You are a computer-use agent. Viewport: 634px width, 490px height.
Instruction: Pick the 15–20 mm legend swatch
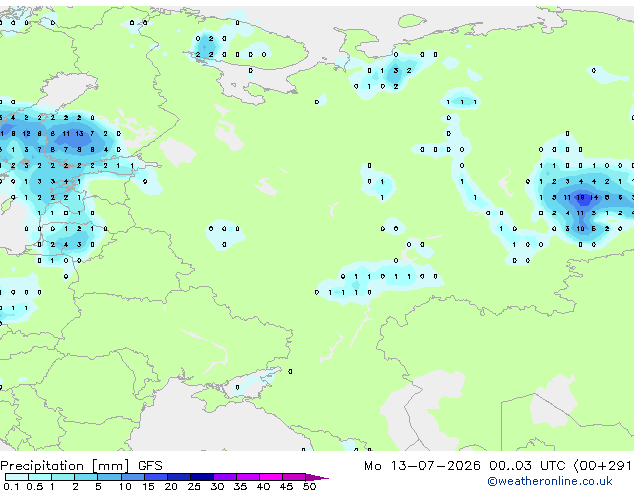point(155,477)
